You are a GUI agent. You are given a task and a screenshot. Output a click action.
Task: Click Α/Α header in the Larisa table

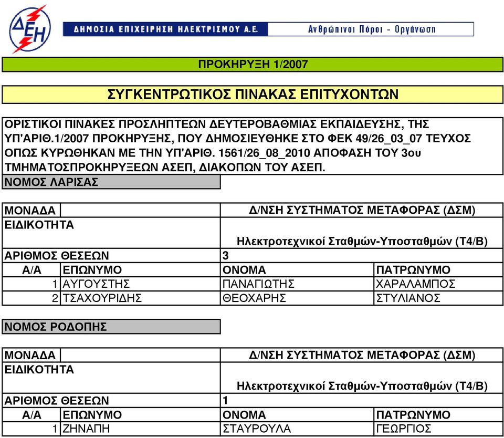[32, 270]
